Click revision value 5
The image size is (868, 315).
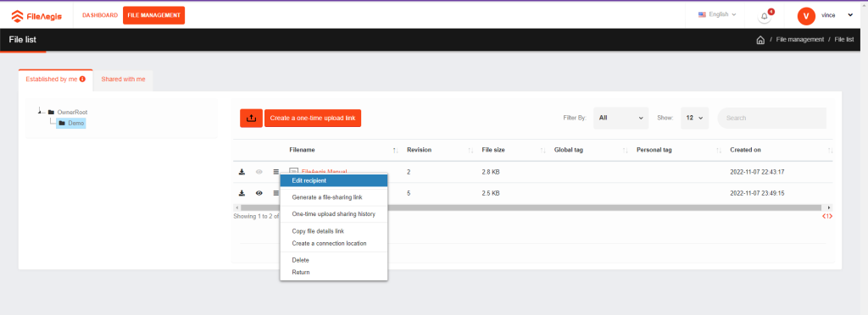pos(409,193)
